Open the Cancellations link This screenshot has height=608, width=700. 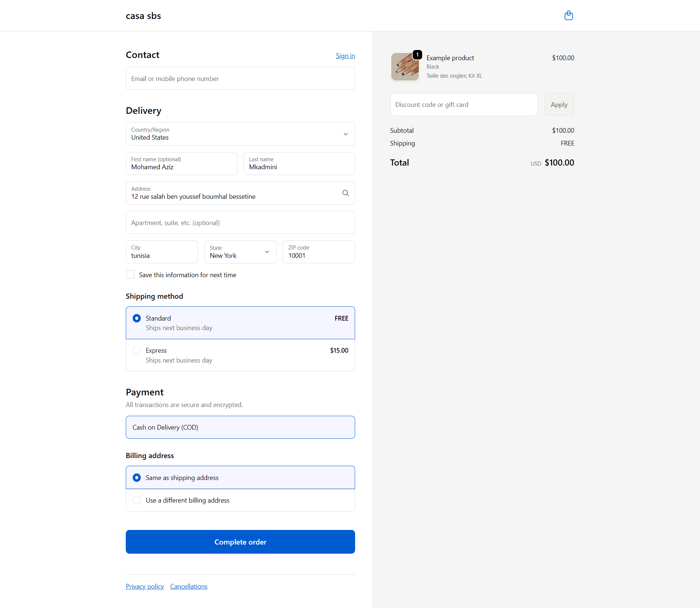(x=188, y=586)
